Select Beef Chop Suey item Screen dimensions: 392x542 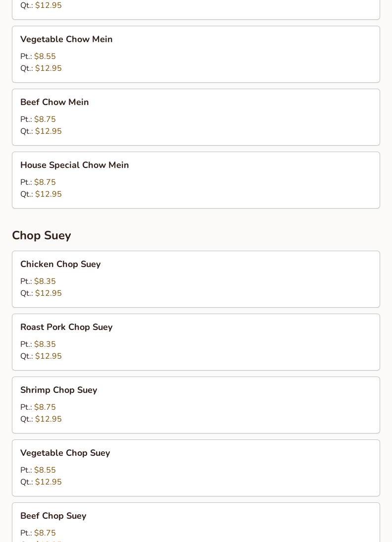pos(196,522)
